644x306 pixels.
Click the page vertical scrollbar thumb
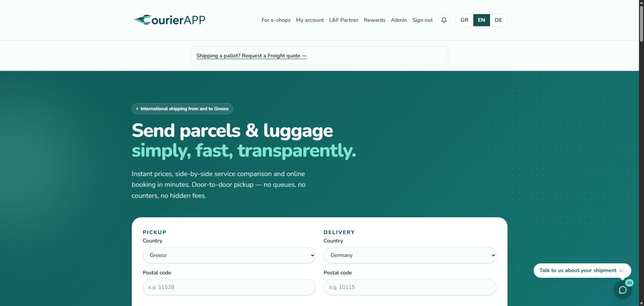point(641,23)
